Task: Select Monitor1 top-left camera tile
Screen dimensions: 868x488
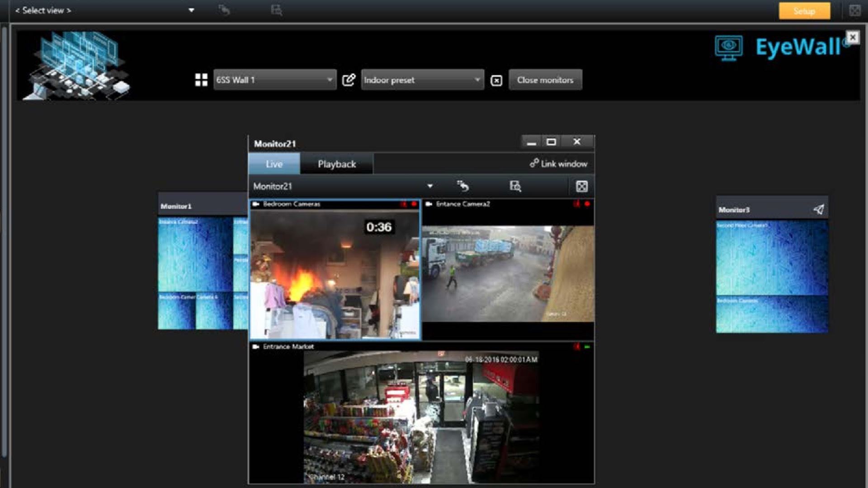Action: 195,254
